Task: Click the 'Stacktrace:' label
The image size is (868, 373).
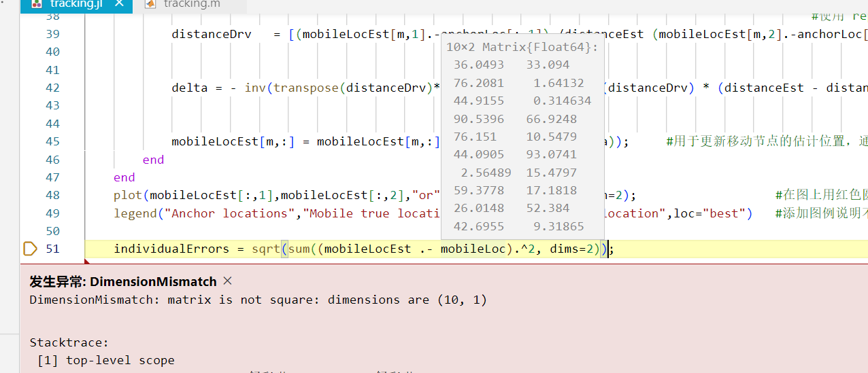Action: click(69, 342)
